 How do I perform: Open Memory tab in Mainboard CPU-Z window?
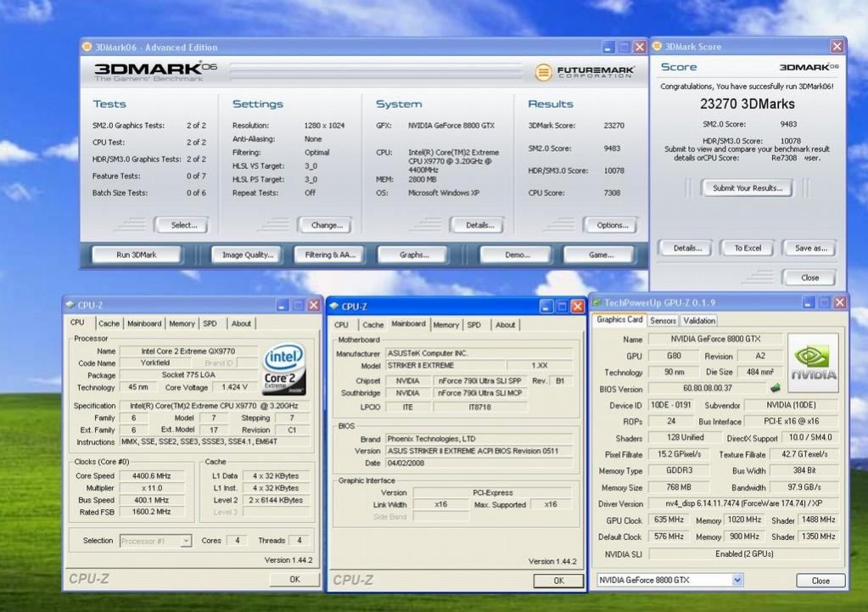pos(445,325)
